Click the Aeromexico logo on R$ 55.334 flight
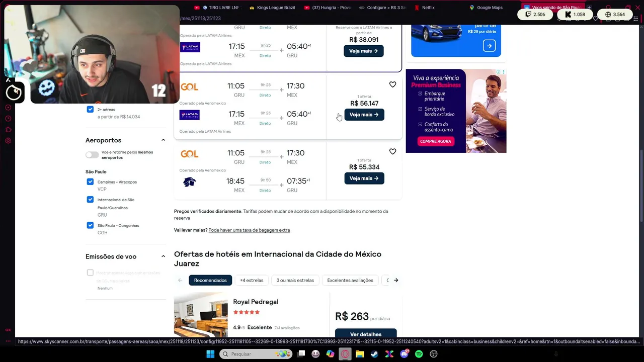This screenshot has width=644, height=362. [189, 182]
